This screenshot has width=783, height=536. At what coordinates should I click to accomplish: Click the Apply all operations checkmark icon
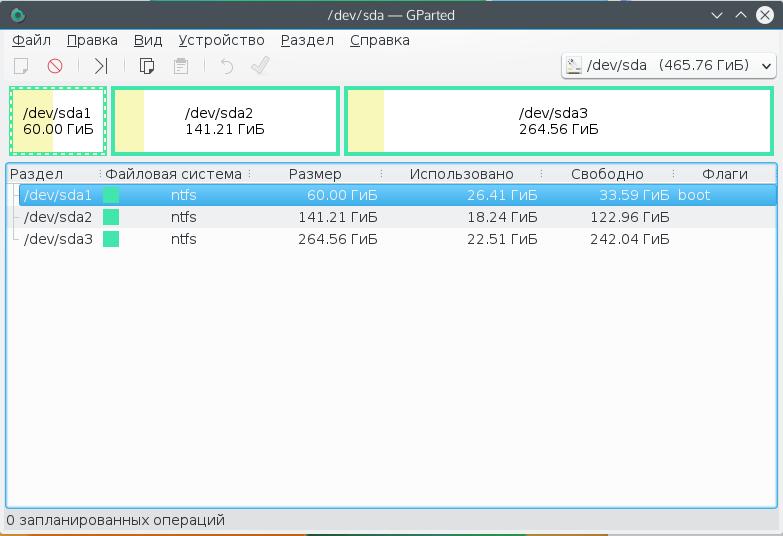260,66
